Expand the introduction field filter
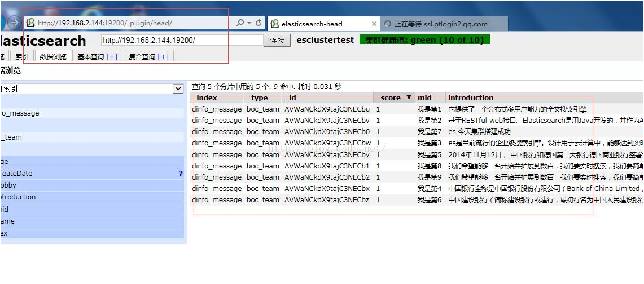Viewport: 644px width, 284px height. click(x=91, y=197)
